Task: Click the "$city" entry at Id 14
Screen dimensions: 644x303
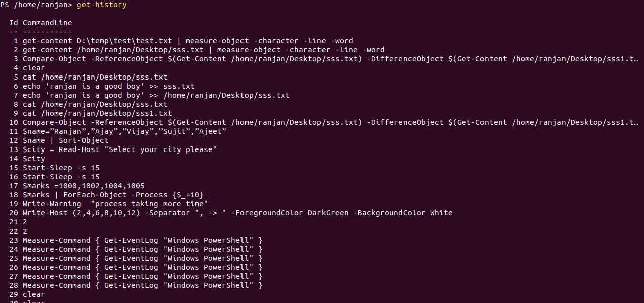Action: pos(34,159)
